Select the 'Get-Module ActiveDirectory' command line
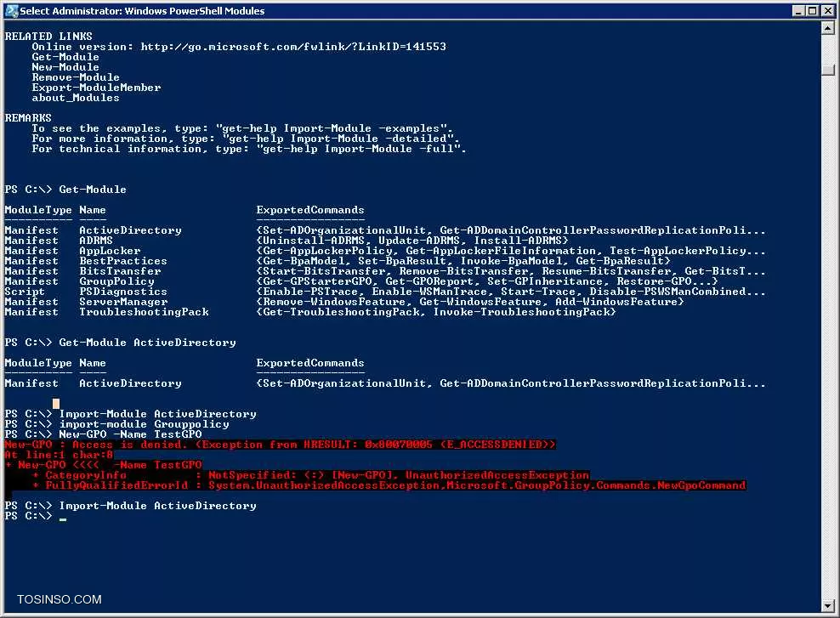This screenshot has height=618, width=840. (x=120, y=343)
